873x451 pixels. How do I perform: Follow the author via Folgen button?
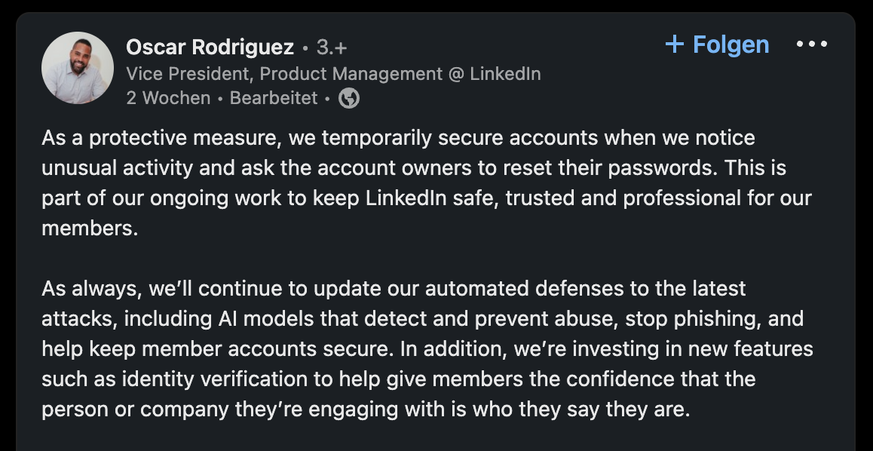(717, 45)
